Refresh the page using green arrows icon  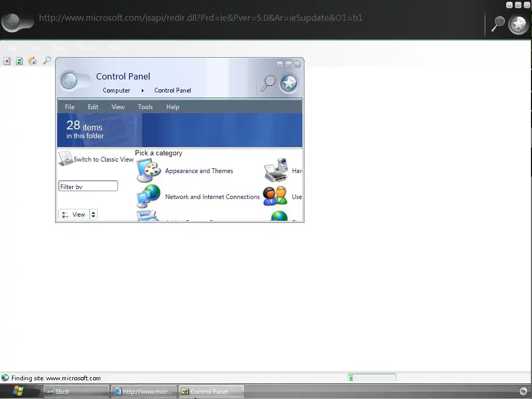(19, 61)
